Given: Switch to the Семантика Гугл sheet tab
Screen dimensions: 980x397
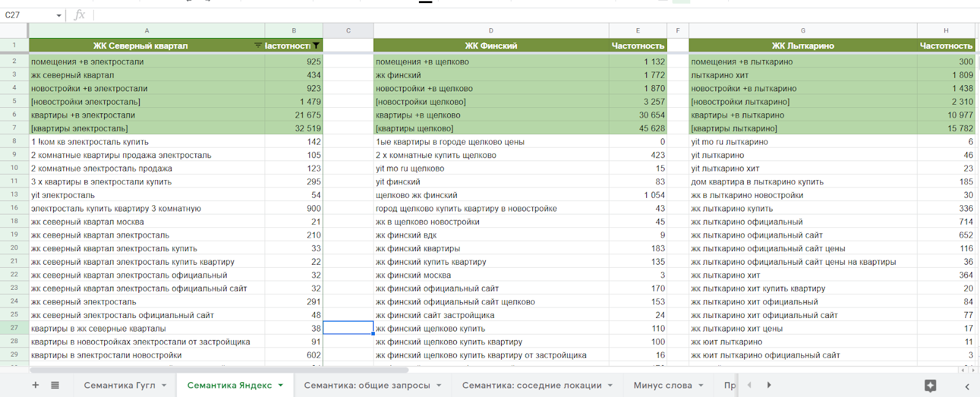Looking at the screenshot, I should [x=119, y=385].
